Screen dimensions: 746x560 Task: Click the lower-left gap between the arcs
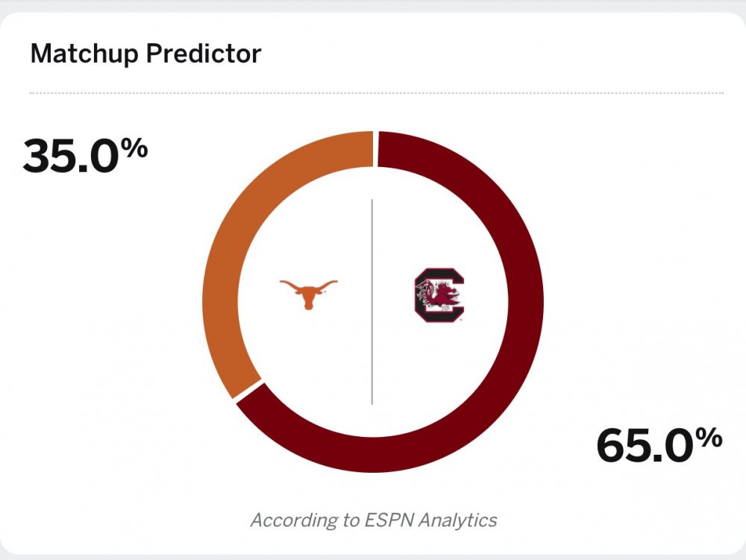pos(248,392)
